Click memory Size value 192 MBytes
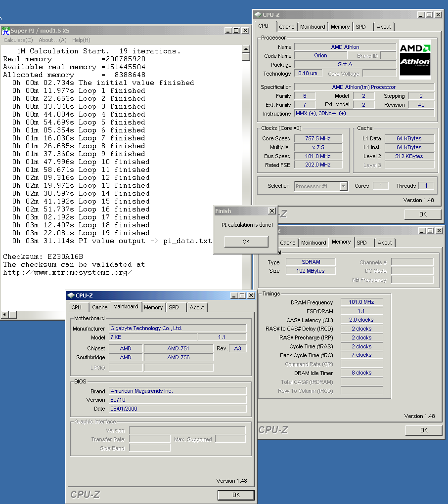Screen dimensions: 448x504 311,271
